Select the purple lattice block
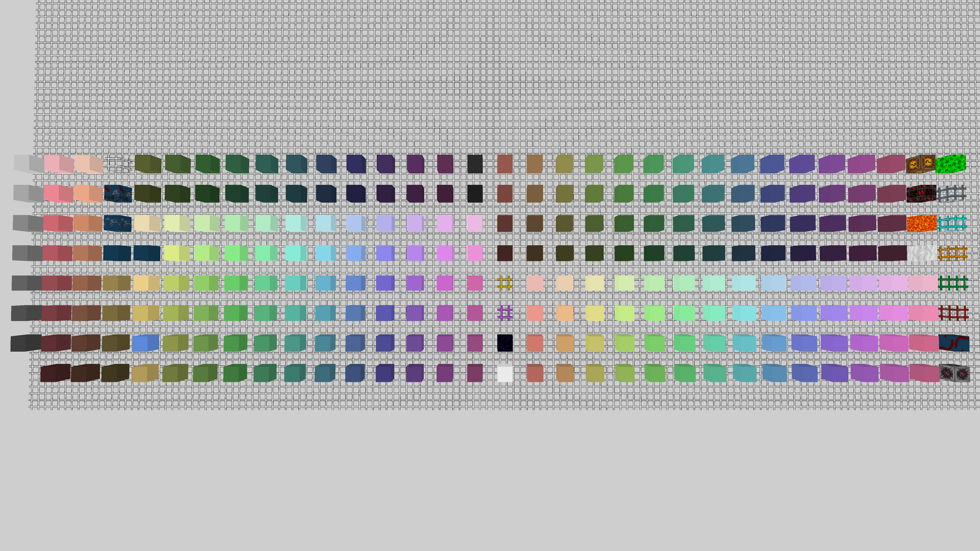Screen dimensions: 980x551 [x=505, y=313]
